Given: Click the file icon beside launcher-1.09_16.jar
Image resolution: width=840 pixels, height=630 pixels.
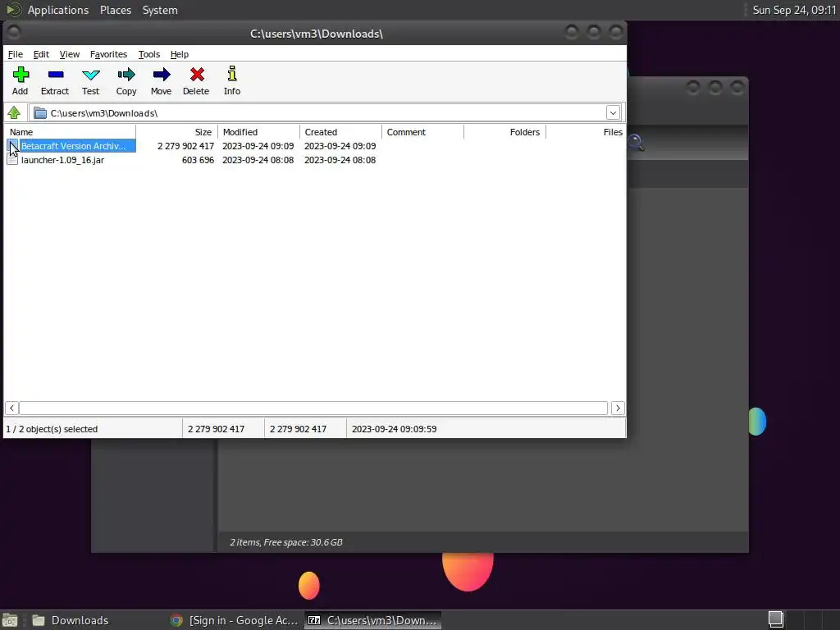Looking at the screenshot, I should click(x=12, y=160).
